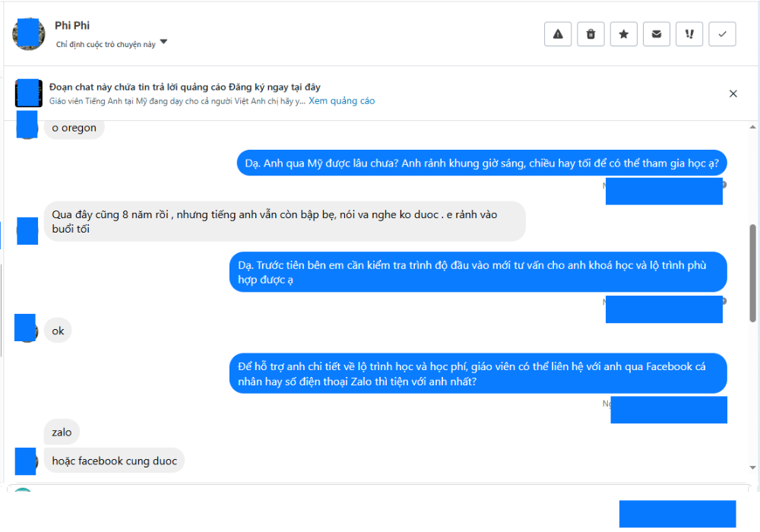Close the ad reply banner

click(x=733, y=93)
